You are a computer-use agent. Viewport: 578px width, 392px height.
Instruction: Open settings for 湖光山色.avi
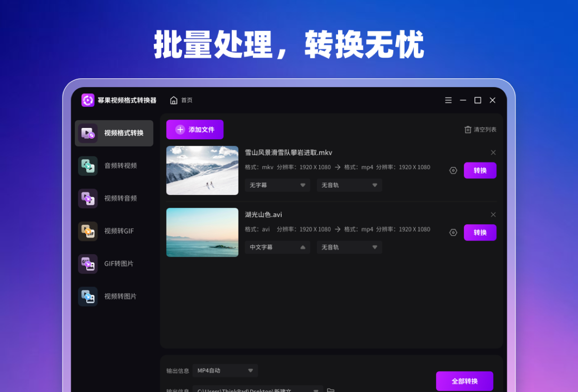454,233
